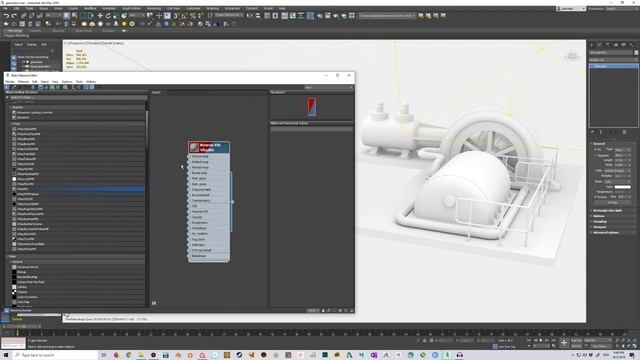Open the Modifiers menu
Screen dimensions: 640x360
pos(90,8)
